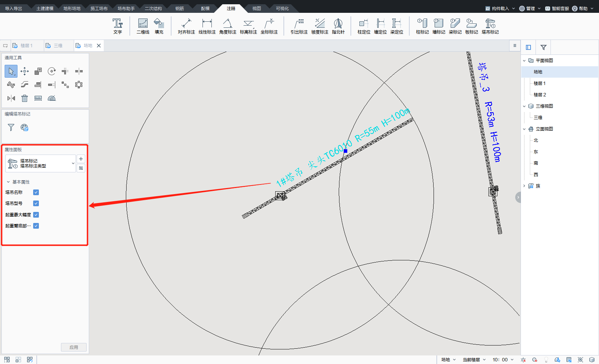Expand the 族 tree node

point(524,186)
